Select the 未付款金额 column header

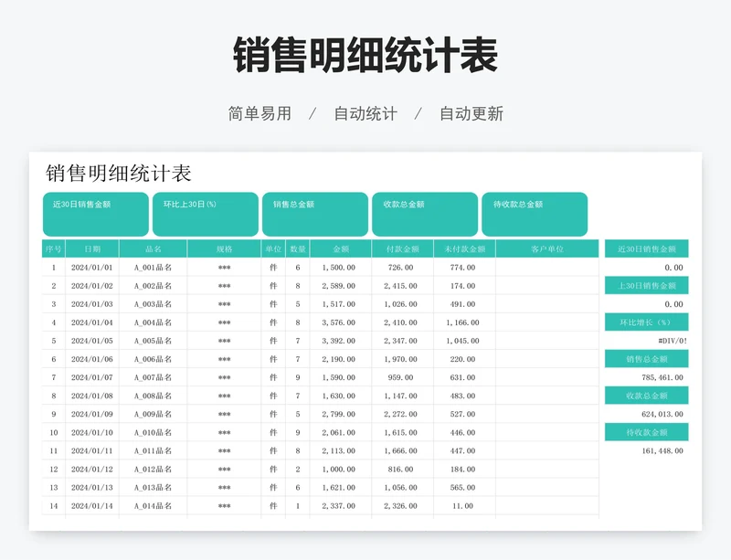[x=465, y=249]
